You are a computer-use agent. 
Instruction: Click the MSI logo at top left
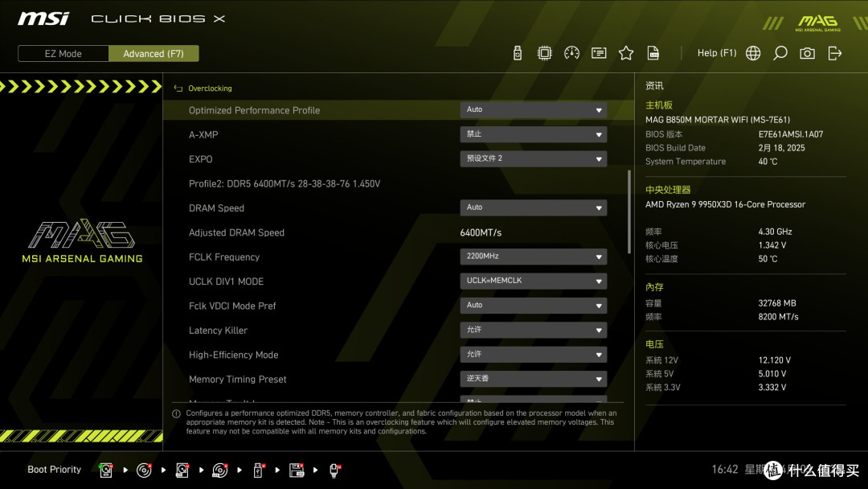click(x=43, y=18)
